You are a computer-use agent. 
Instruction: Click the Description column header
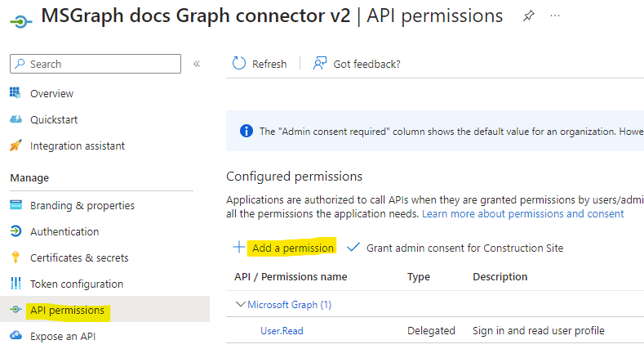click(500, 276)
